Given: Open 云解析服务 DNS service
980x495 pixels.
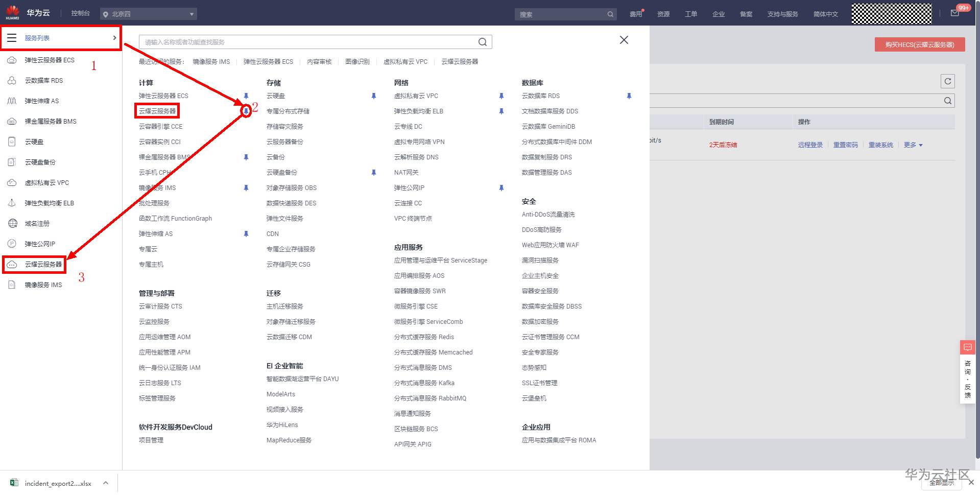Looking at the screenshot, I should (416, 157).
